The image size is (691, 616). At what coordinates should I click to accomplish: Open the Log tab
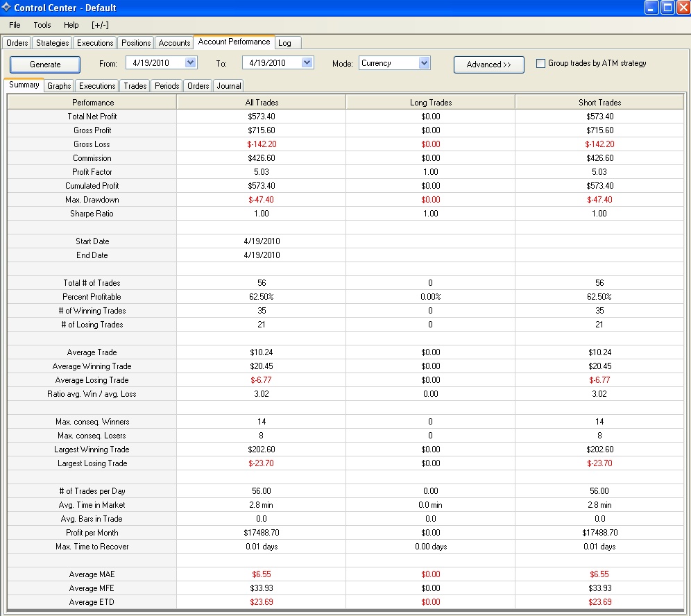288,43
